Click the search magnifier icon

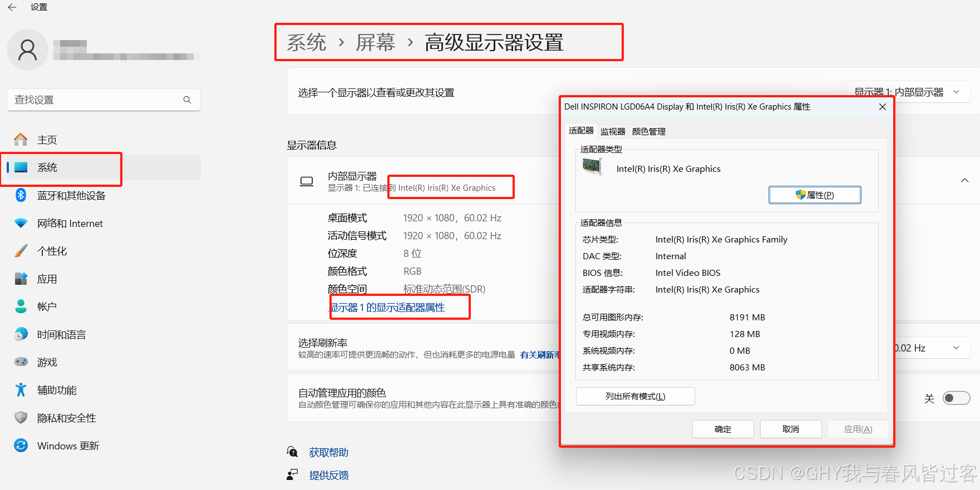187,100
